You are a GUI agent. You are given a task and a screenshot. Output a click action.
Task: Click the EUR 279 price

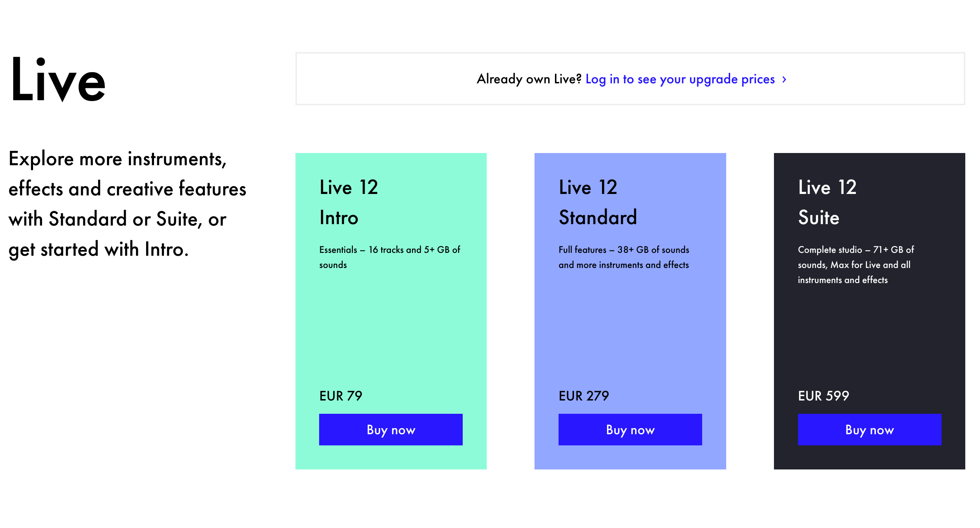[x=584, y=396]
